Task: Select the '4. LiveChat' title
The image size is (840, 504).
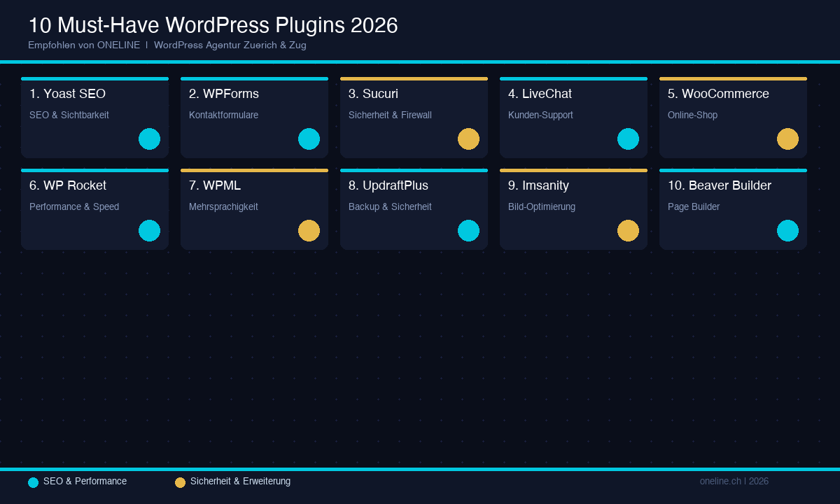Action: [x=540, y=94]
